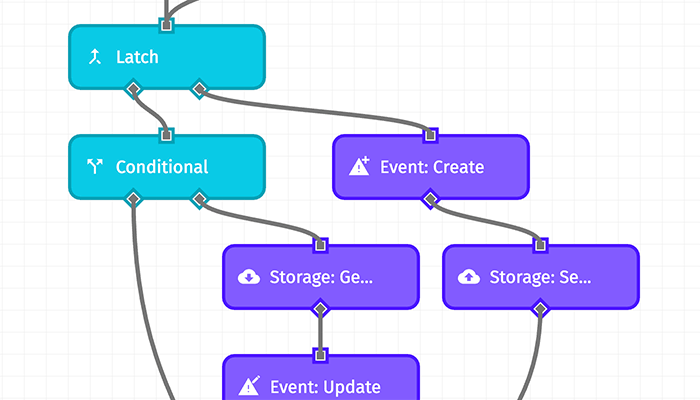Click the Storage: Se... output port
The image size is (700, 400).
point(540,309)
